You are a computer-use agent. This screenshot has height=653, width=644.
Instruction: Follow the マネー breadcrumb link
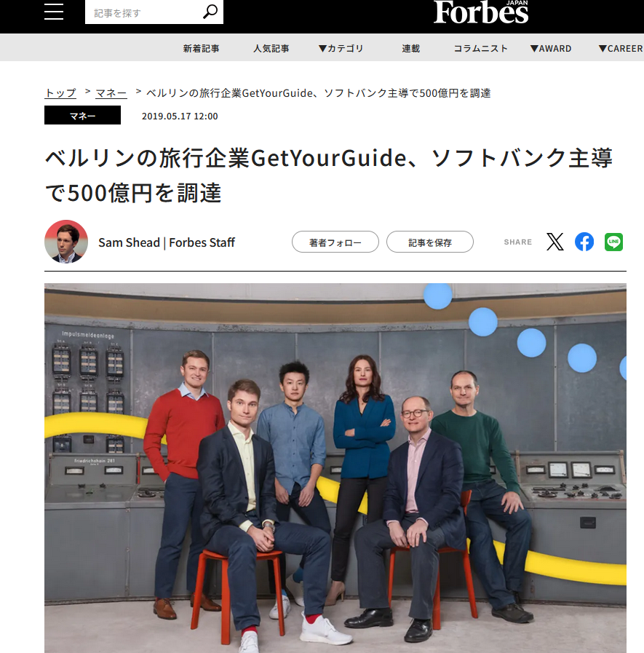coord(111,93)
